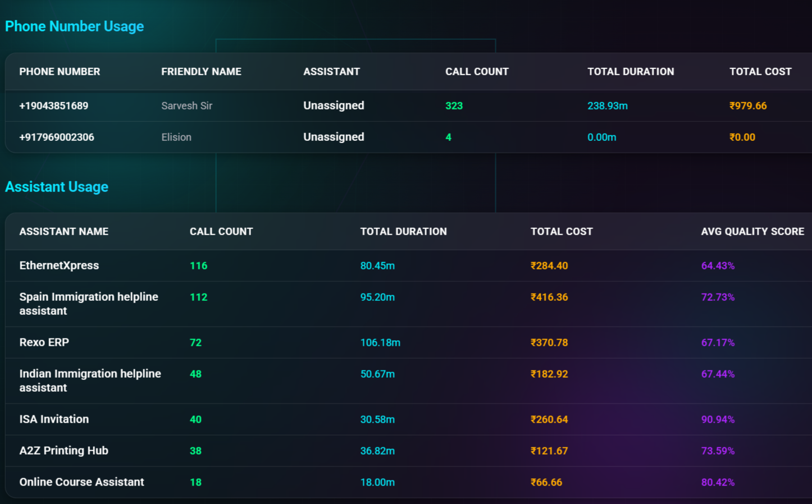Click CALL COUNT header in phone table
The image size is (812, 504).
(x=477, y=72)
